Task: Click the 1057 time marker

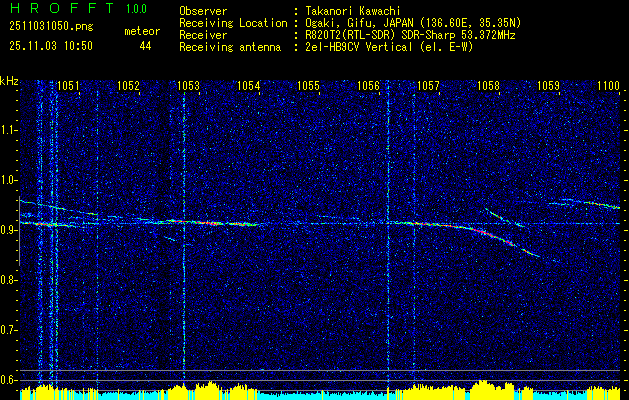Action: click(428, 85)
